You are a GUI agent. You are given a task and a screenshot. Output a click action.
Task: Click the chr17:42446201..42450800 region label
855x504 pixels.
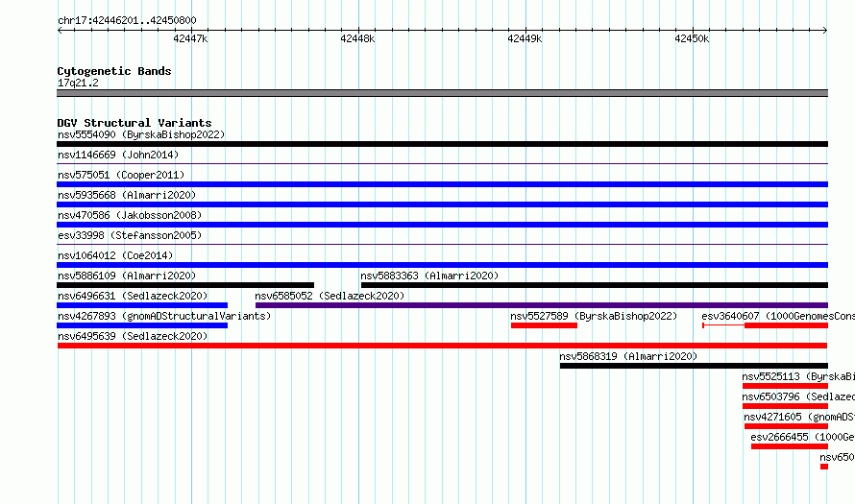pos(127,20)
